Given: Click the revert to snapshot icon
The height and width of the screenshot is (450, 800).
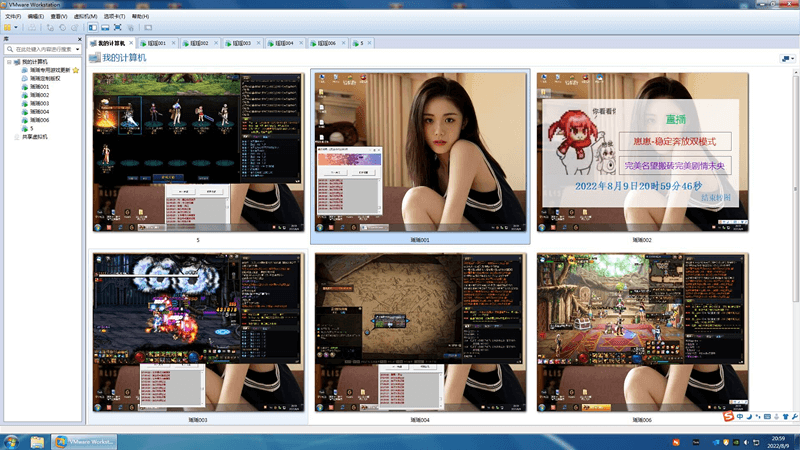Looking at the screenshot, I should (x=62, y=28).
